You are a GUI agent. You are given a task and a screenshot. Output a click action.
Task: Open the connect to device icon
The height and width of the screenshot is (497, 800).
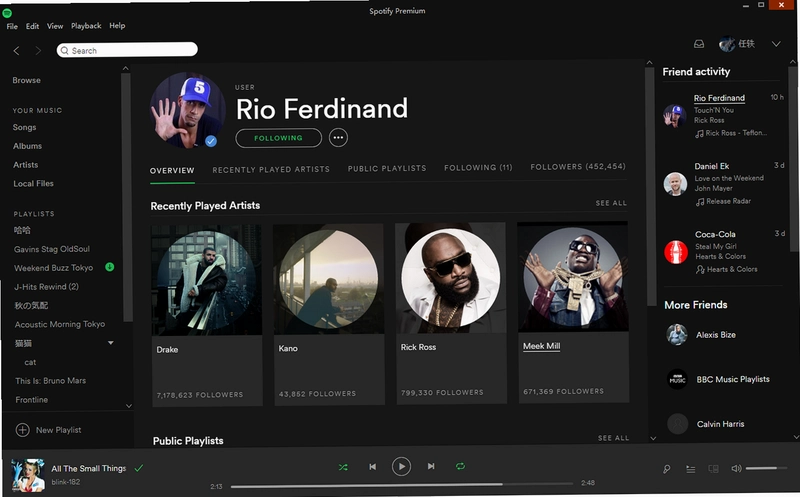pos(714,468)
